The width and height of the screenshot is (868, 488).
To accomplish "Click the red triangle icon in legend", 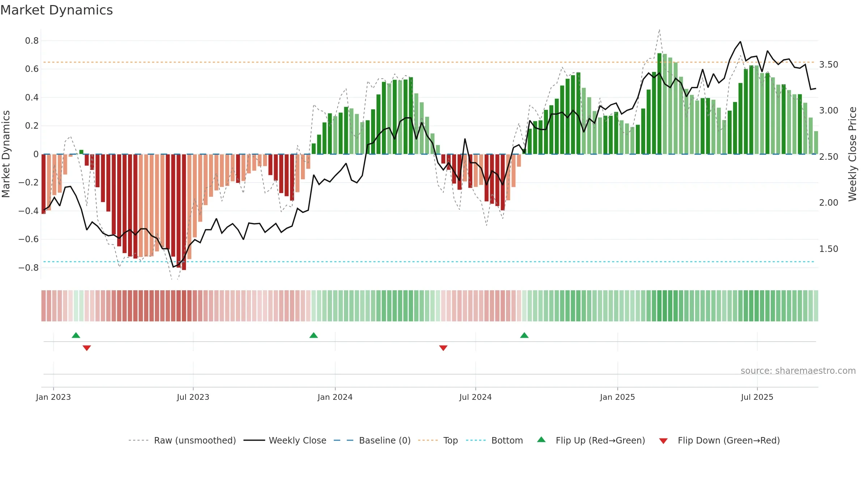I will click(x=663, y=441).
